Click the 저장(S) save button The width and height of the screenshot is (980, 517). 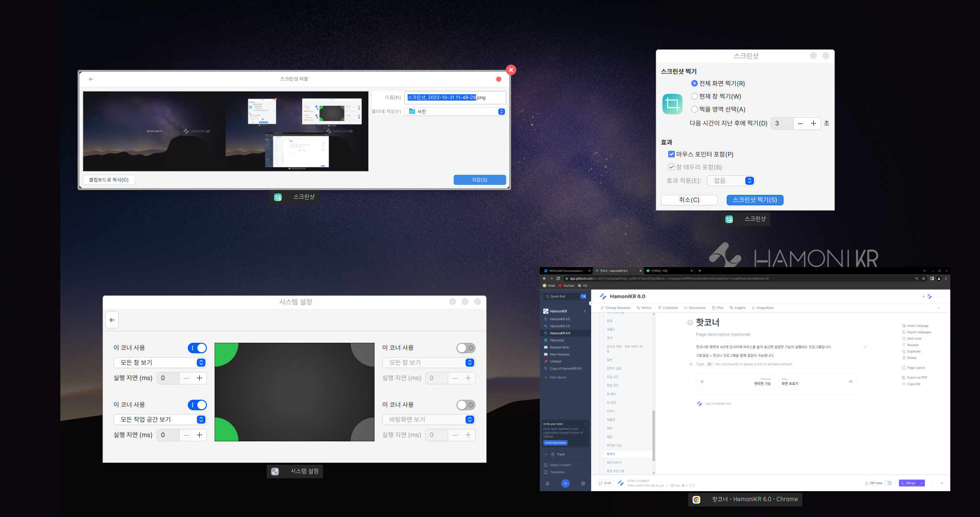(479, 180)
